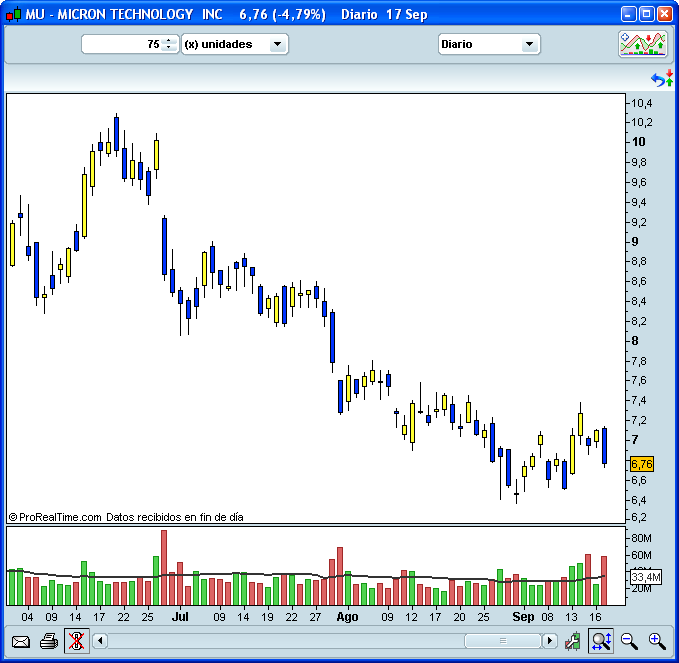This screenshot has width=679, height=663.
Task: Click the zoom in magnifier icon
Action: point(657,641)
